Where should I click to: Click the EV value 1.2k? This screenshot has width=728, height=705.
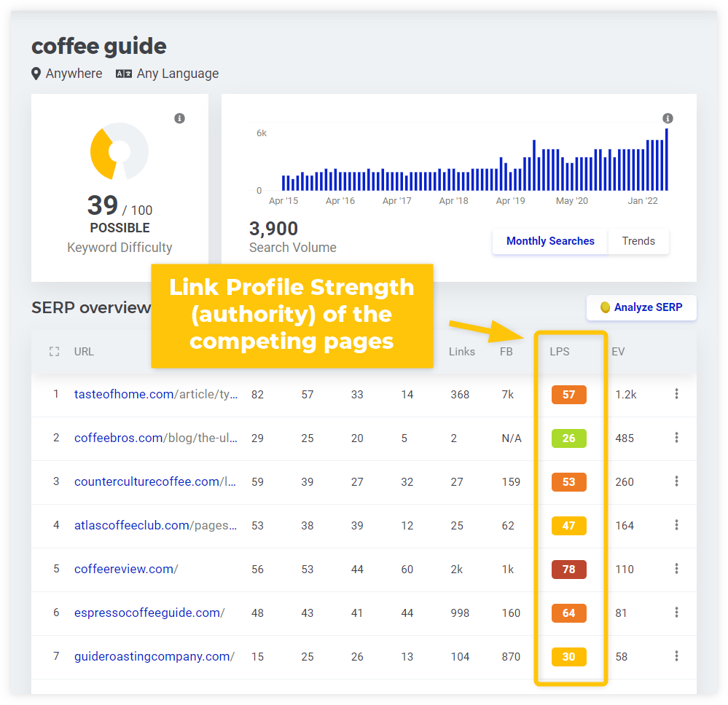pos(625,395)
